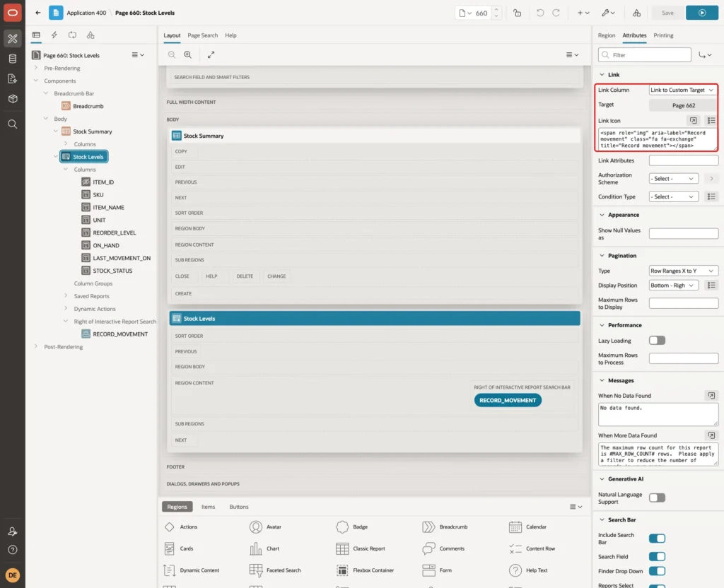Open the App Builder wrench-and-pencil icon
The height and width of the screenshot is (588, 724).
13,39
